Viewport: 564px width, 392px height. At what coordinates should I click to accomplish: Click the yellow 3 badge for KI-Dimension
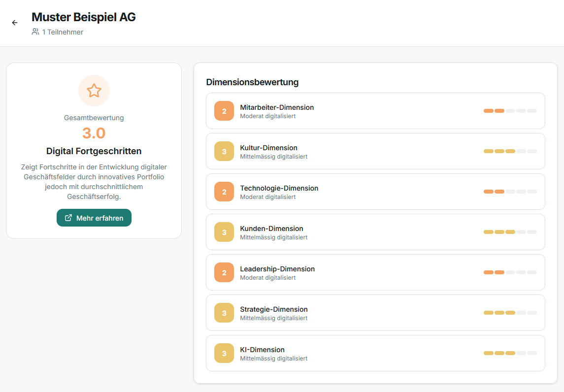224,353
